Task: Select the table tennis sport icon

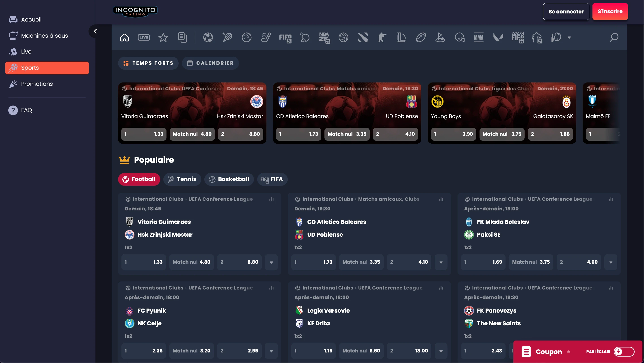Action: [x=305, y=37]
